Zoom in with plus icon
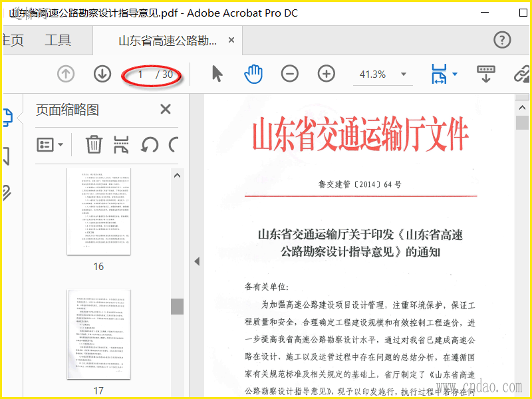 326,74
